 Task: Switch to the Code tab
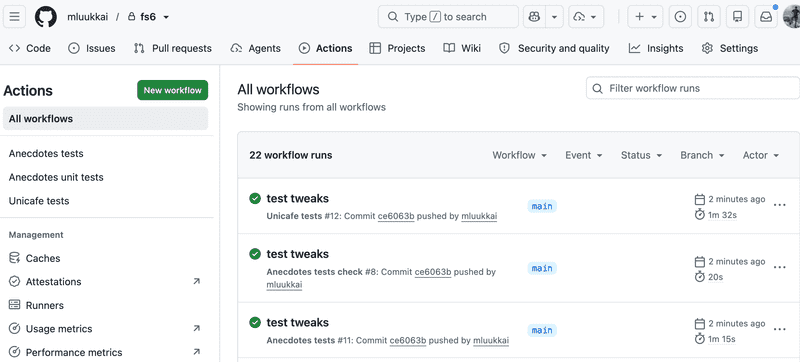[30, 48]
